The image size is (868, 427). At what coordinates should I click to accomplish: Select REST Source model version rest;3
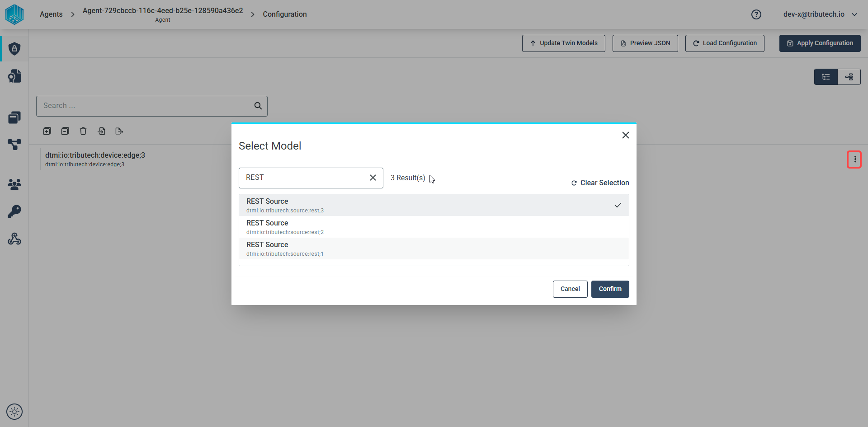click(x=434, y=205)
